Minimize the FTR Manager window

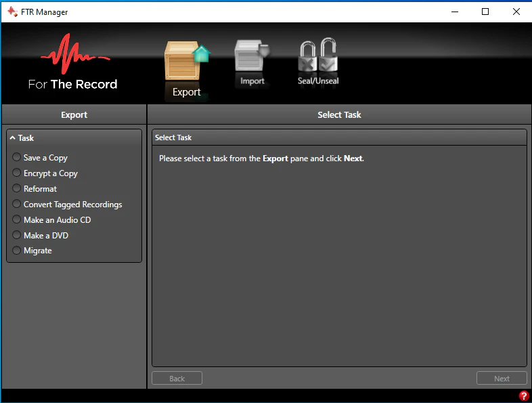tap(455, 12)
